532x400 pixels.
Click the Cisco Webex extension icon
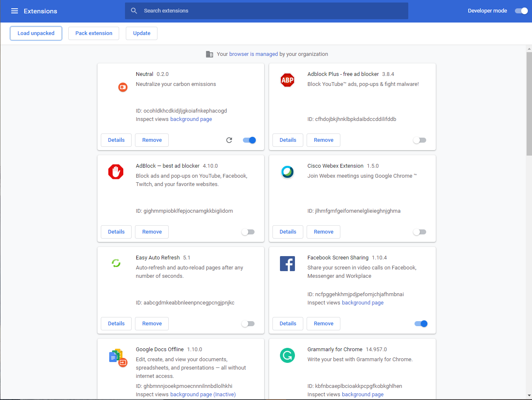(287, 172)
